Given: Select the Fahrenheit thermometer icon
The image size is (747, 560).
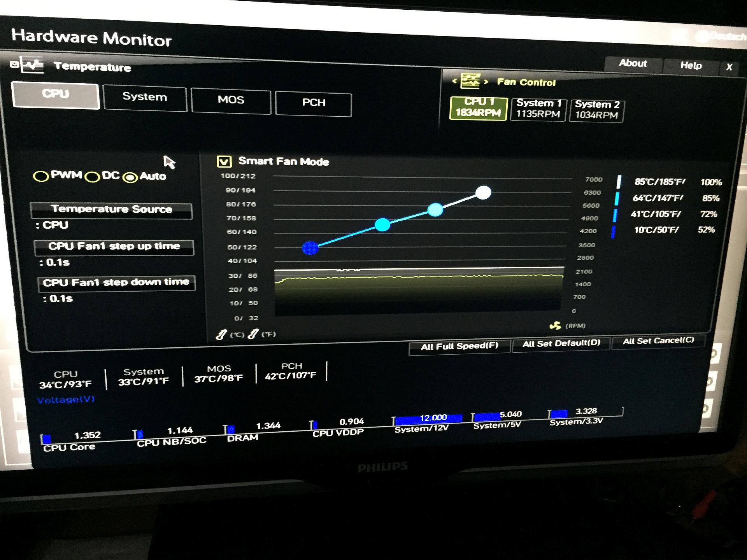Looking at the screenshot, I should 253,334.
